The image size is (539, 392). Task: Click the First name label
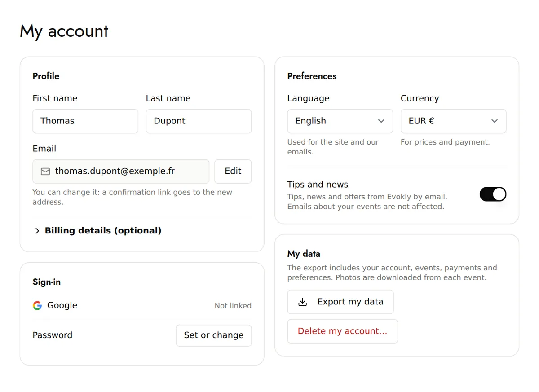pos(55,99)
